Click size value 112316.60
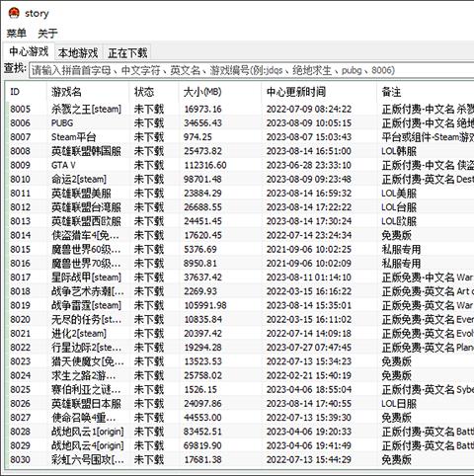The image size is (474, 476). [205, 165]
